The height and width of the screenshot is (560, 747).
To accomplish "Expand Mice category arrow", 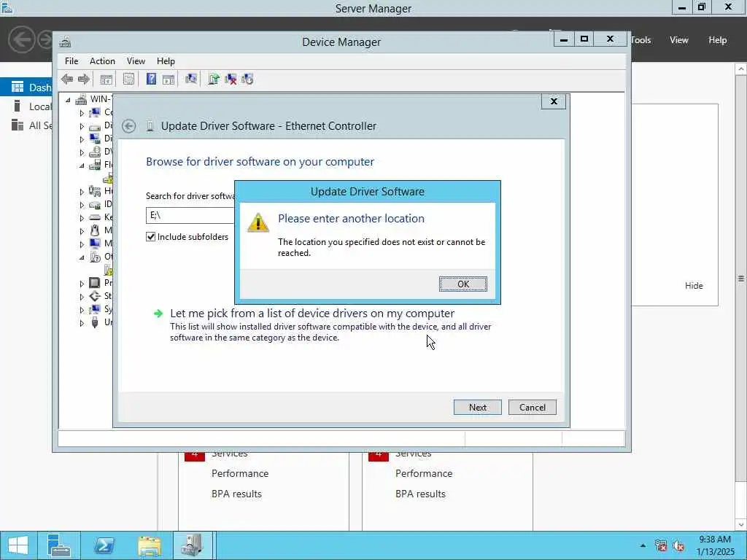I will click(82, 231).
